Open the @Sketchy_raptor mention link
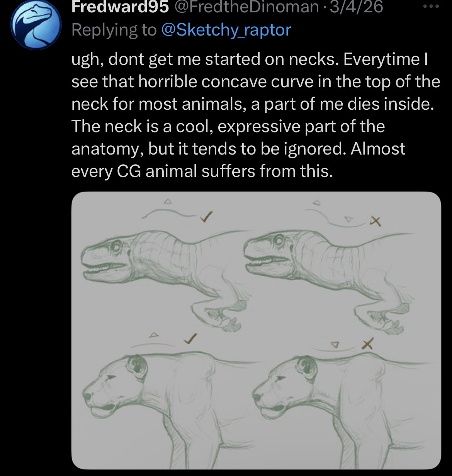 [225, 30]
